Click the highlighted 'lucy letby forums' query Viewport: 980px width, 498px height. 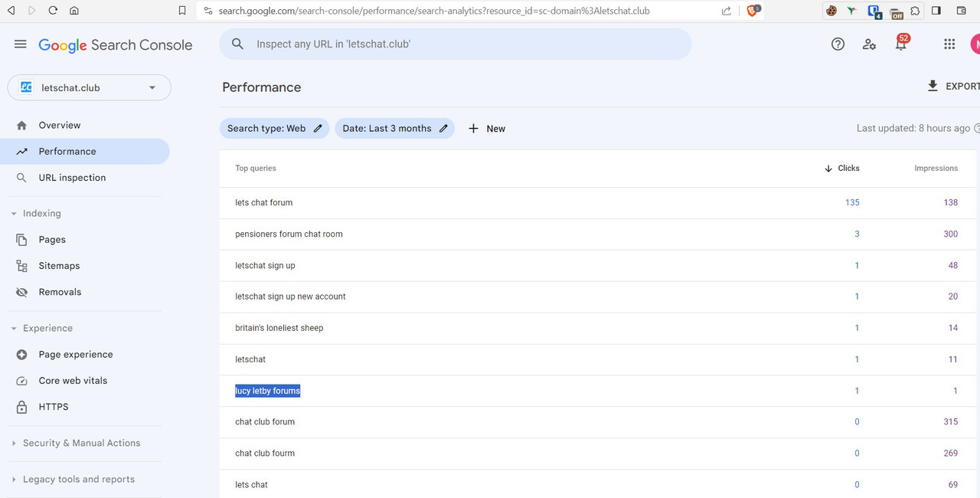pyautogui.click(x=267, y=391)
